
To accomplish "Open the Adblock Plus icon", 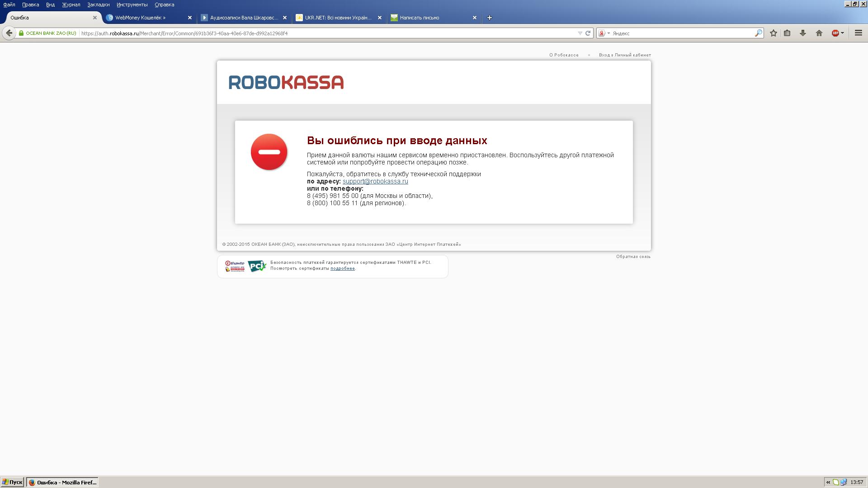I will pyautogui.click(x=835, y=33).
